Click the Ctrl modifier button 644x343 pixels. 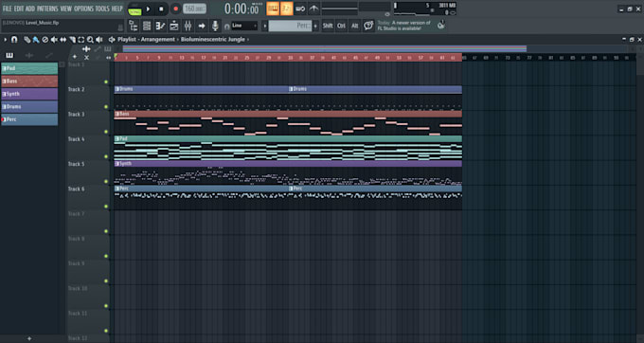341,26
